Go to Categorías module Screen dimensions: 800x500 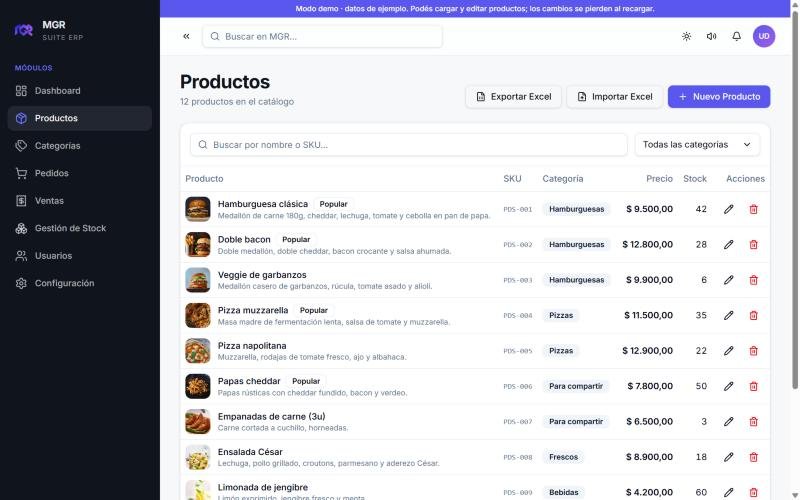[x=80, y=146]
